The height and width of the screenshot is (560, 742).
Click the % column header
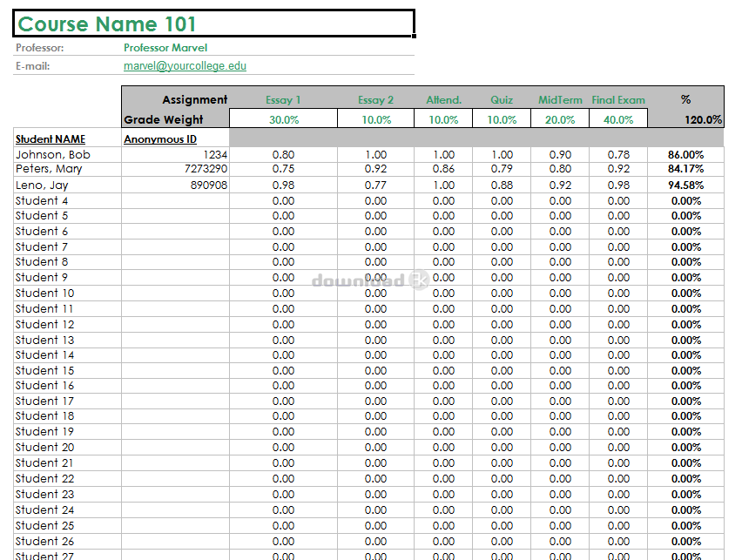[x=685, y=99]
